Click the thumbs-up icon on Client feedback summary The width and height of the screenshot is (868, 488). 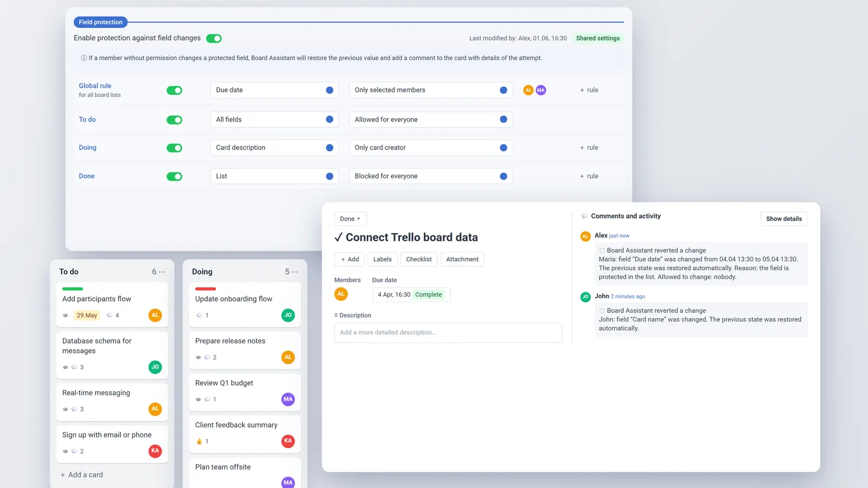[x=199, y=441]
